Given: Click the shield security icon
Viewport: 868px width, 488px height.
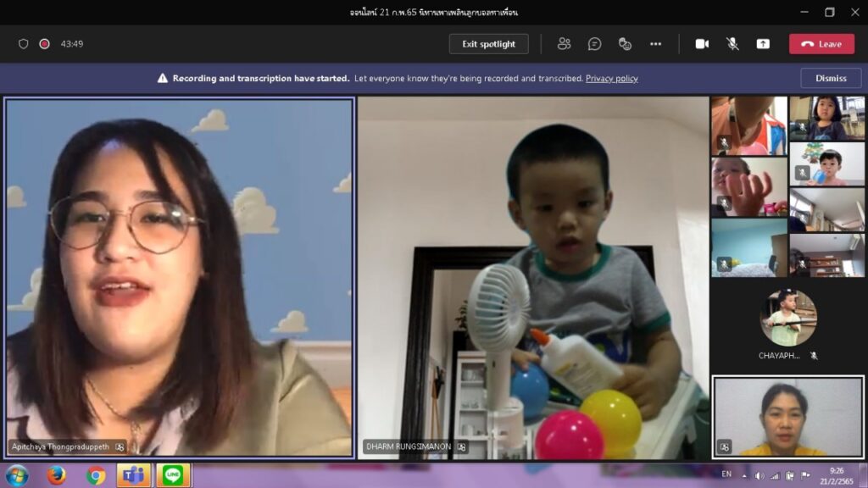Looking at the screenshot, I should [x=24, y=44].
